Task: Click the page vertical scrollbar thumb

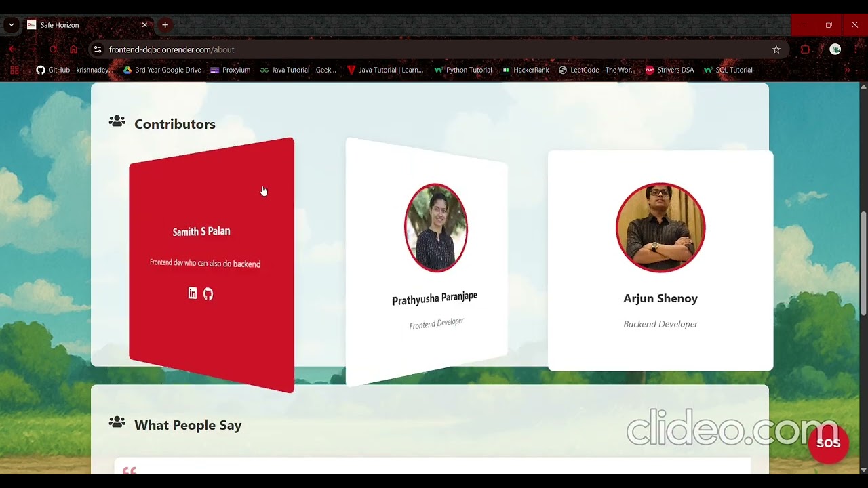Action: pos(863,263)
